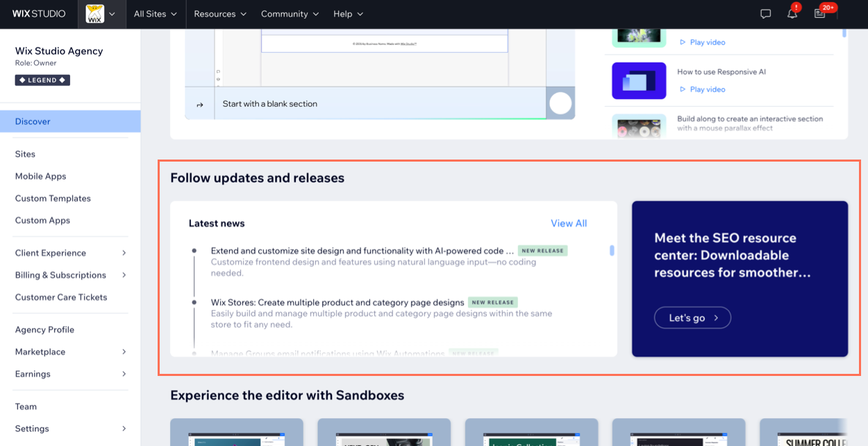
Task: Open the AI-powered code news item
Action: (x=362, y=250)
